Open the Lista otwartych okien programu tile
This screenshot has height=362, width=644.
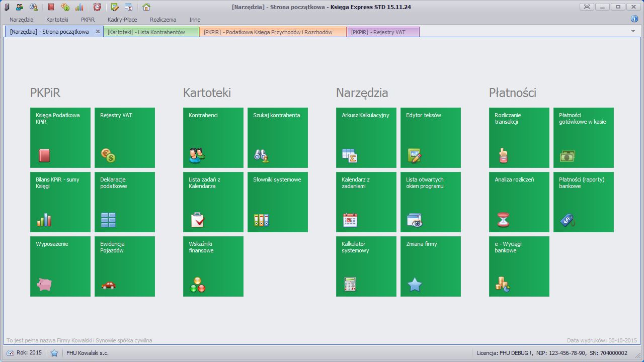[431, 202]
